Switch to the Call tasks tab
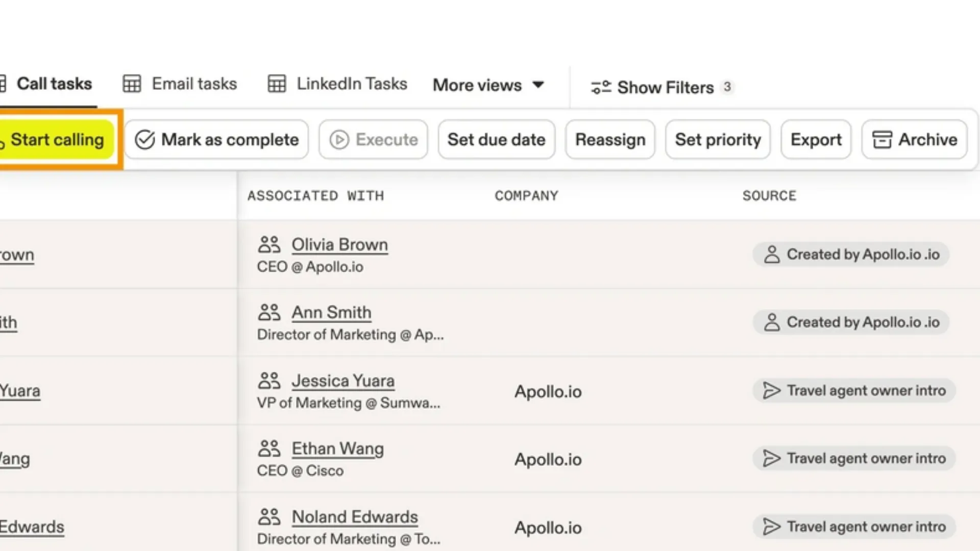The width and height of the screenshot is (980, 551). coord(54,84)
